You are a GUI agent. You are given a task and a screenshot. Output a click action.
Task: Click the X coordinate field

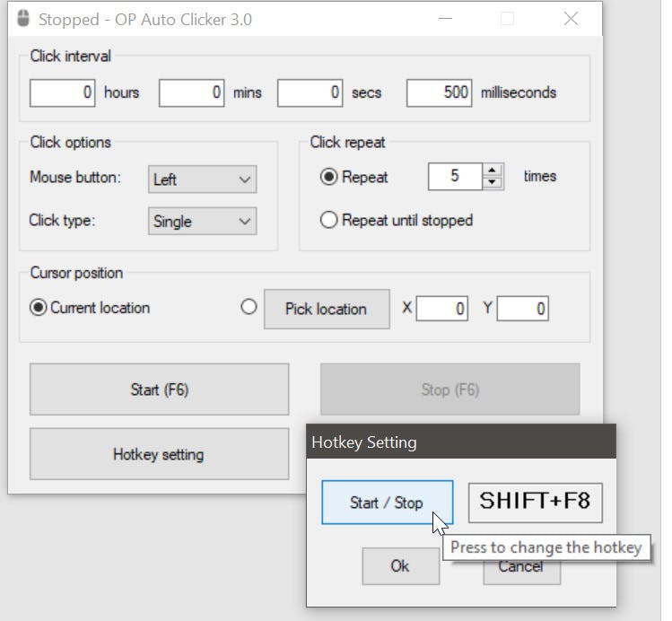click(x=441, y=309)
